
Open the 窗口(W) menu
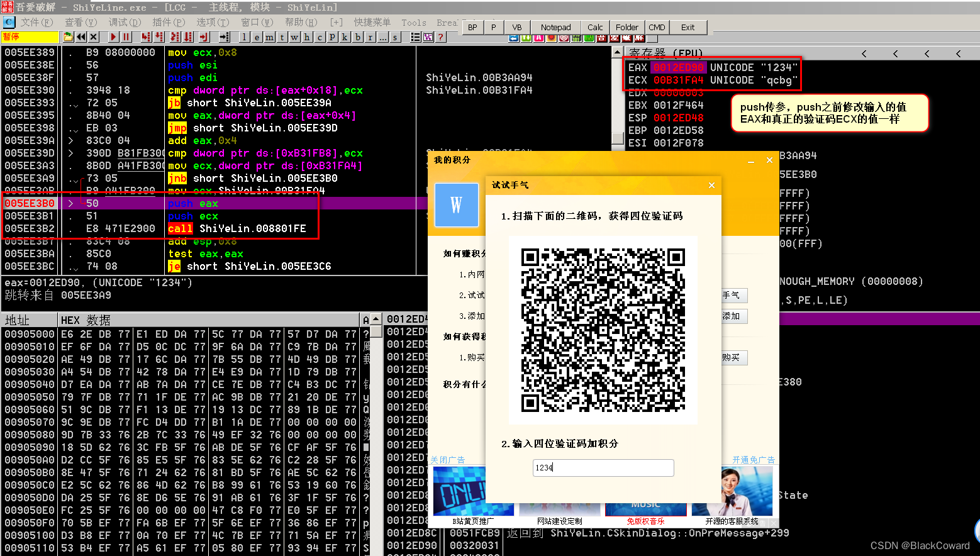[257, 23]
